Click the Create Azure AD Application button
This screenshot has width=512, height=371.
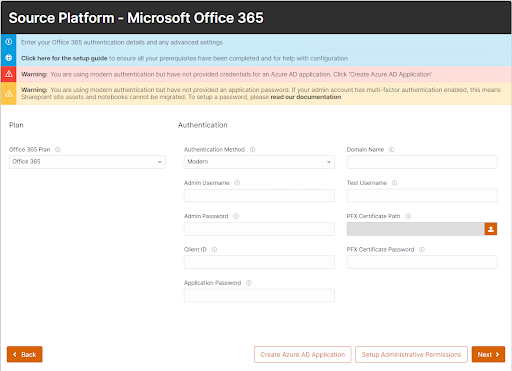click(303, 354)
